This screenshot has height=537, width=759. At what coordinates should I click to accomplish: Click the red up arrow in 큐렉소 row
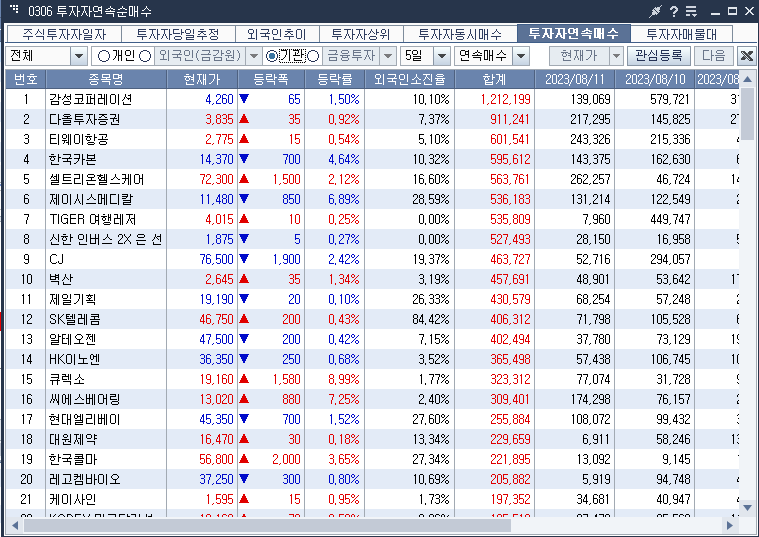[x=244, y=379]
